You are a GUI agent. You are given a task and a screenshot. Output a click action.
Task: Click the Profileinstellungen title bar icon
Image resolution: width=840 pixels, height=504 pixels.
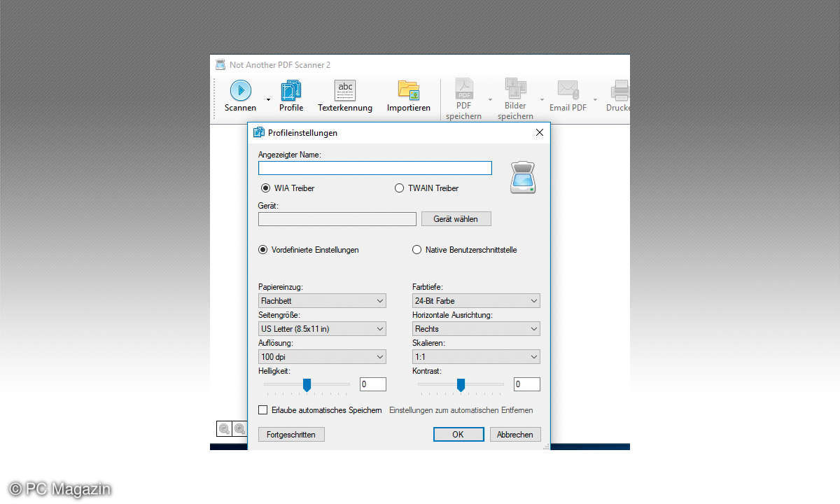tap(259, 132)
